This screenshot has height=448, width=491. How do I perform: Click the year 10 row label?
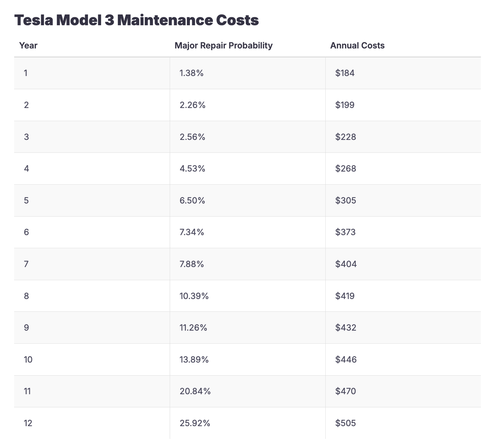[x=28, y=359]
